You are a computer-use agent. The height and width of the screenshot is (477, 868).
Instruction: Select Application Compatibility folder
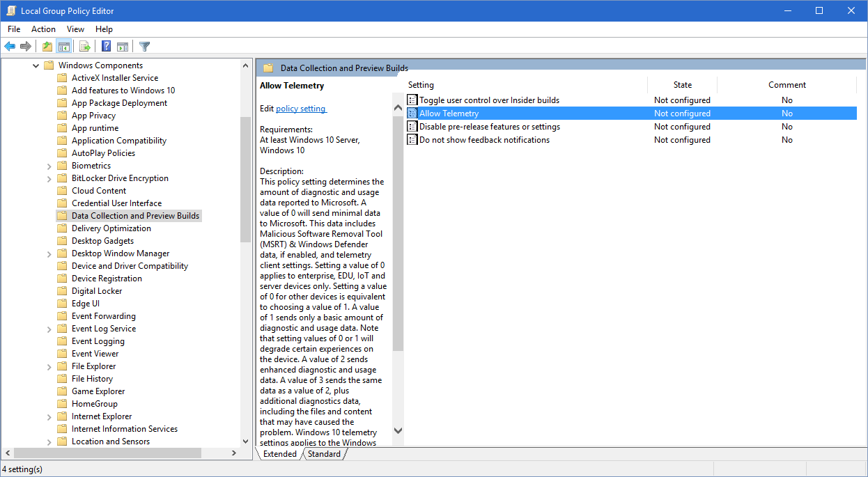coord(119,141)
